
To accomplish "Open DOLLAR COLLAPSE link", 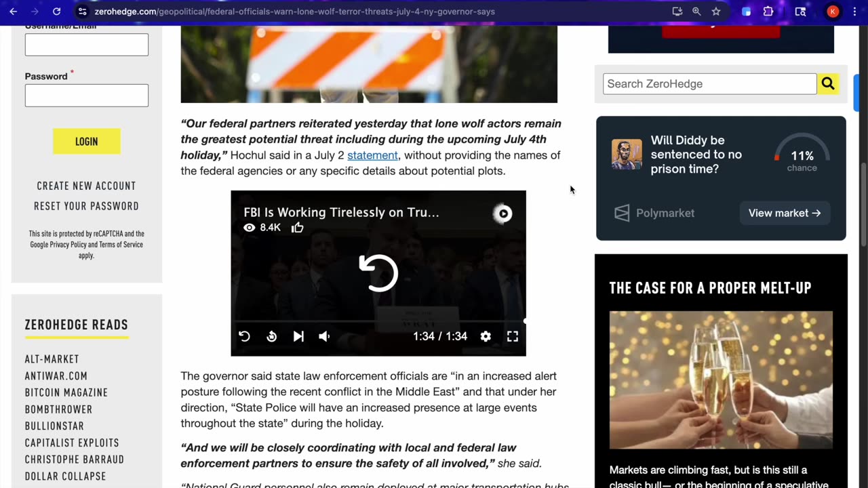I will coord(65,476).
